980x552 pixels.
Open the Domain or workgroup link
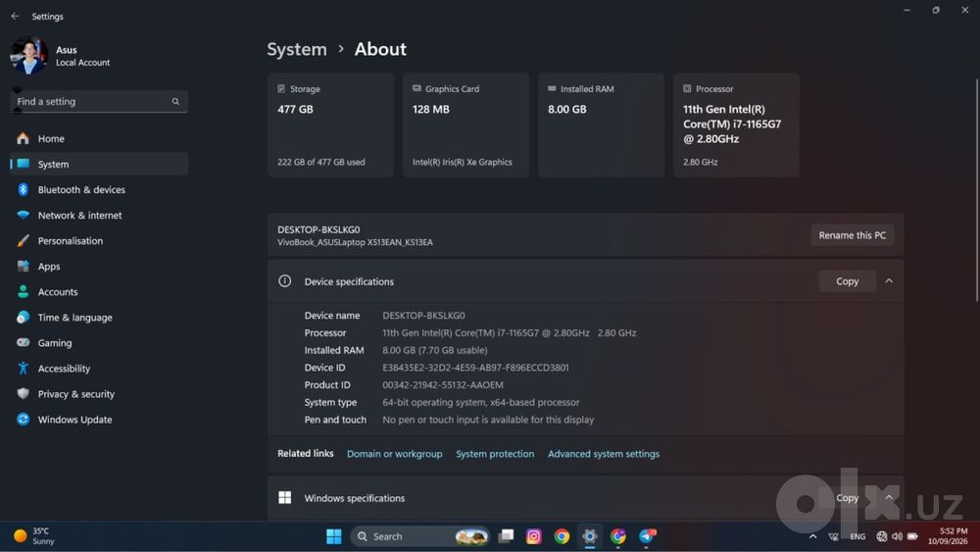pyautogui.click(x=394, y=455)
